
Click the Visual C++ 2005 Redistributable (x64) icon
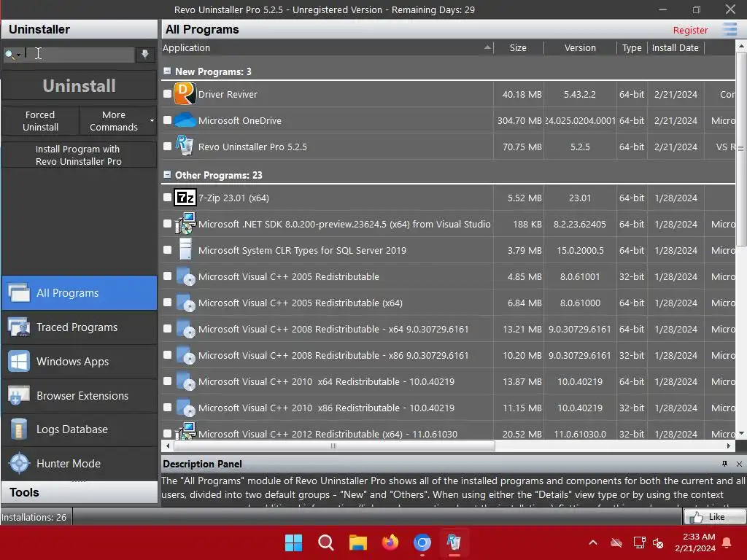tap(185, 302)
